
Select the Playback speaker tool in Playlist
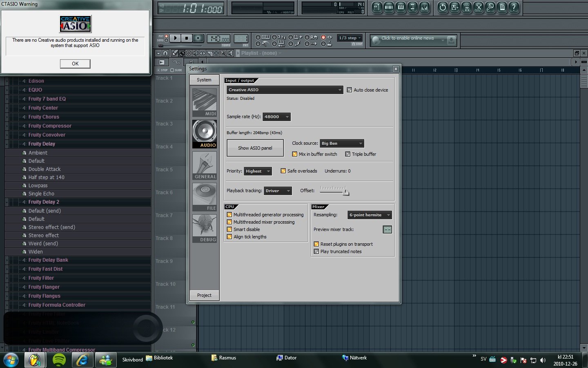230,53
